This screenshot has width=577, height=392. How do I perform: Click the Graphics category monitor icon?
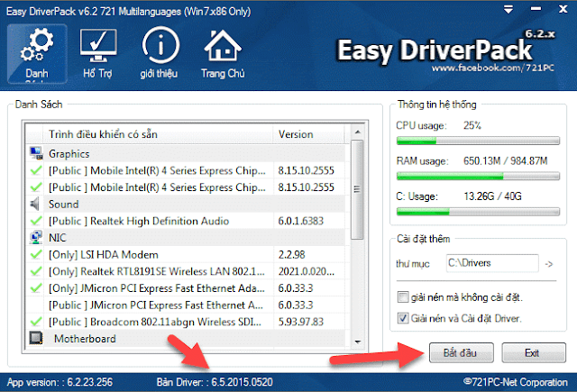[36, 153]
